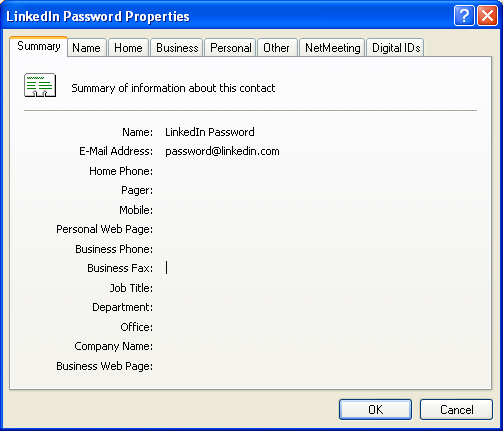This screenshot has height=431, width=503.
Task: Click the password@linkedin.com e-mail address
Action: (222, 151)
